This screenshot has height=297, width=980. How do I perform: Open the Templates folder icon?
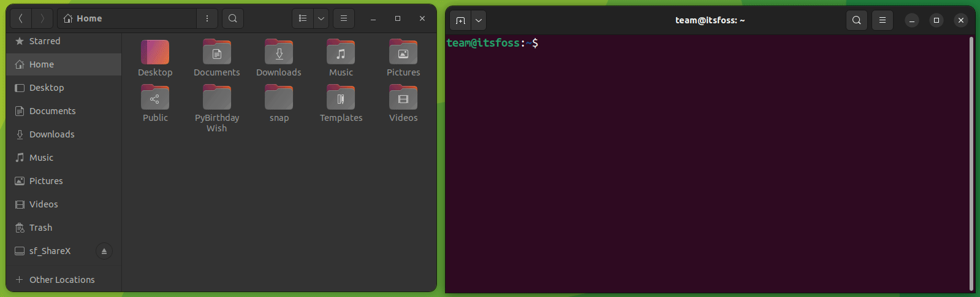[341, 99]
